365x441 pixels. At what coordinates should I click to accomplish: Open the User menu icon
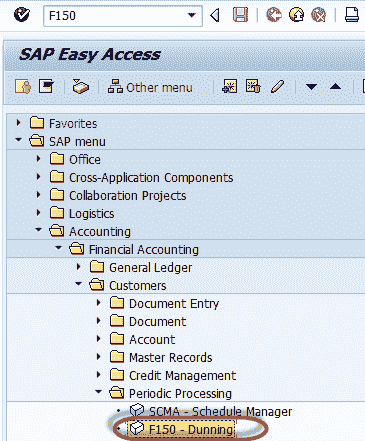pos(23,87)
